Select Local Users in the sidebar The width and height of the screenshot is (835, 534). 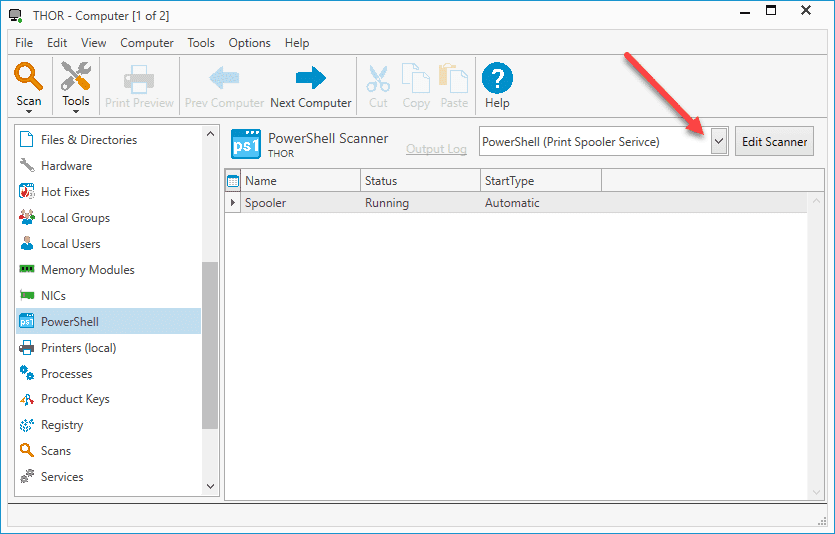(109, 244)
